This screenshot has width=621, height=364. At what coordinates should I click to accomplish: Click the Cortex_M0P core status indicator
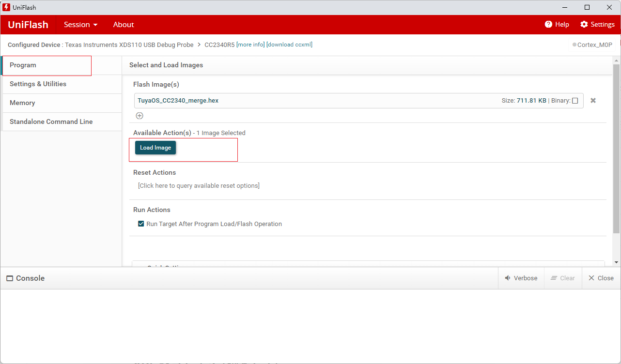pyautogui.click(x=592, y=45)
